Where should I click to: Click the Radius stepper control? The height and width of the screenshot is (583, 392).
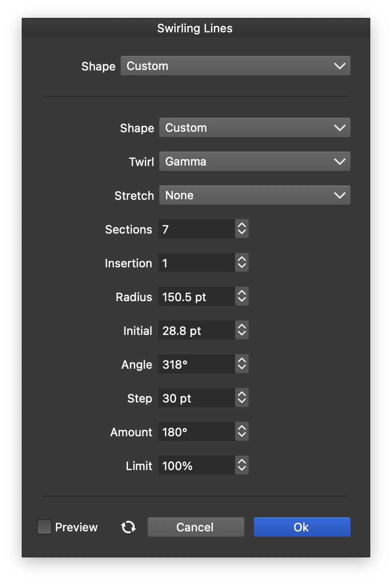(x=242, y=297)
